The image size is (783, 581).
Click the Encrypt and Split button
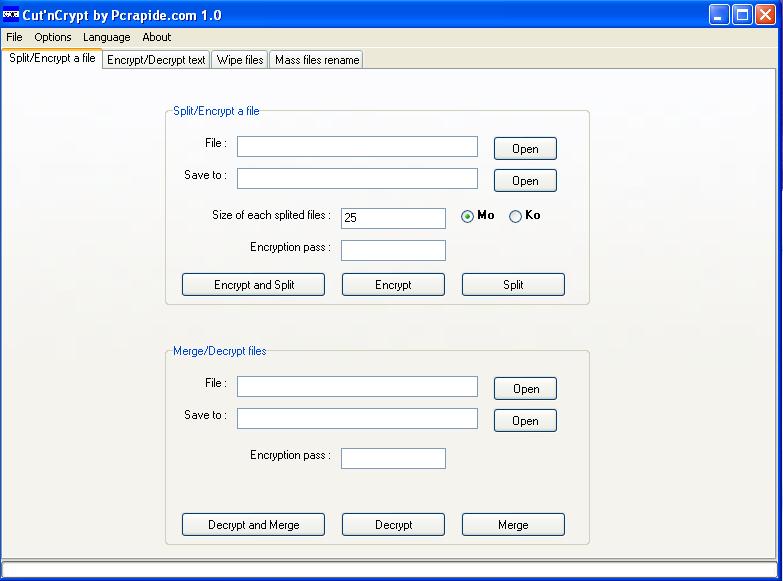pos(253,284)
